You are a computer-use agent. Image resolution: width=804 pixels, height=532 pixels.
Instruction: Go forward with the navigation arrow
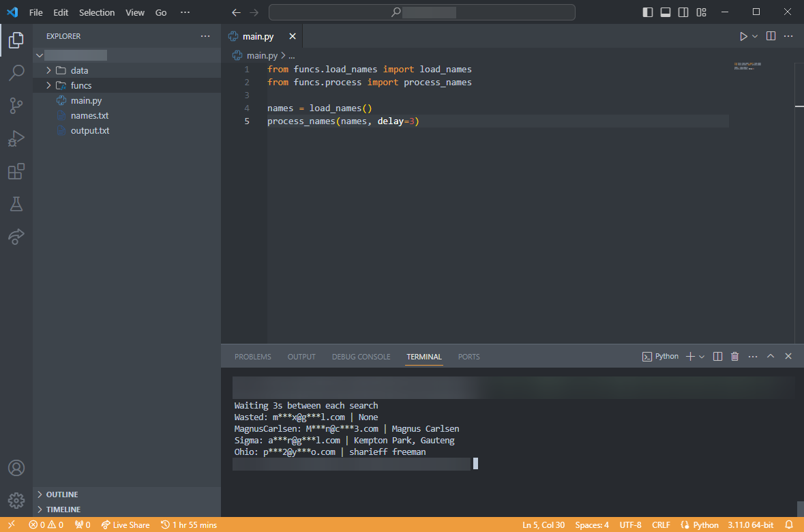tap(254, 12)
